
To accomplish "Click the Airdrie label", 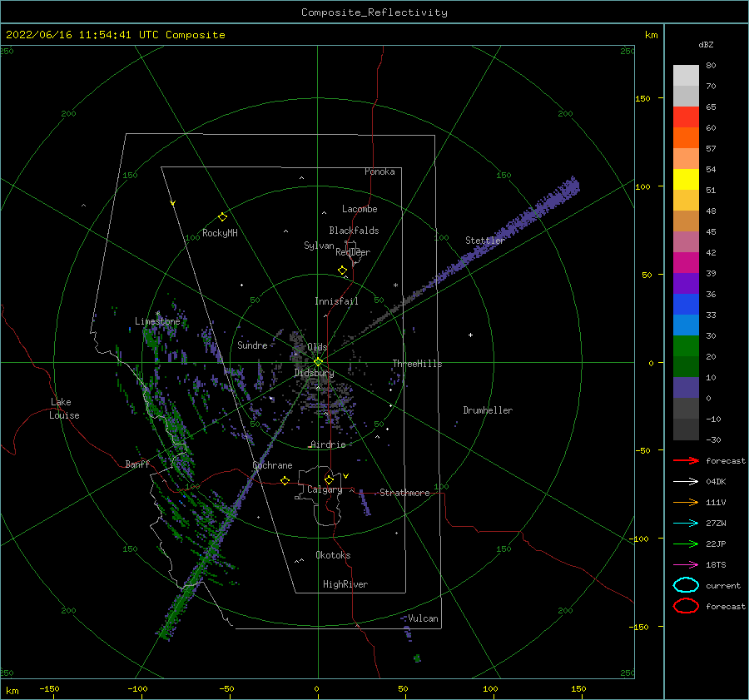I will pos(328,444).
